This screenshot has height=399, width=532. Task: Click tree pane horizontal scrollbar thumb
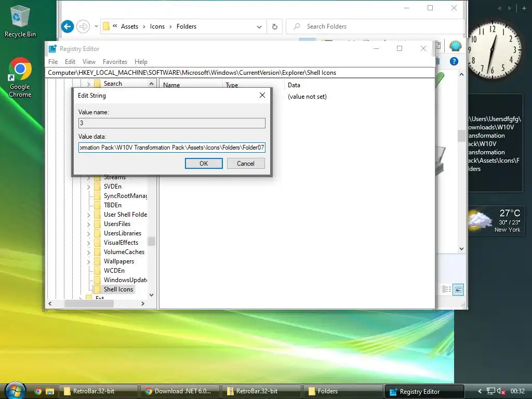[88, 303]
